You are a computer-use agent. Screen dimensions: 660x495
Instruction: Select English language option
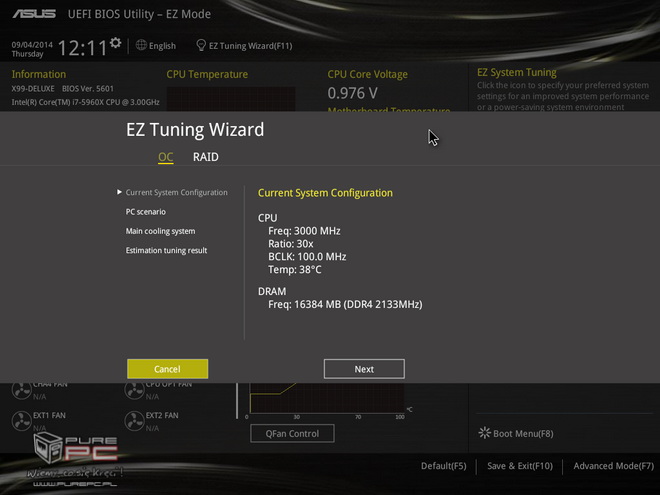click(x=162, y=45)
